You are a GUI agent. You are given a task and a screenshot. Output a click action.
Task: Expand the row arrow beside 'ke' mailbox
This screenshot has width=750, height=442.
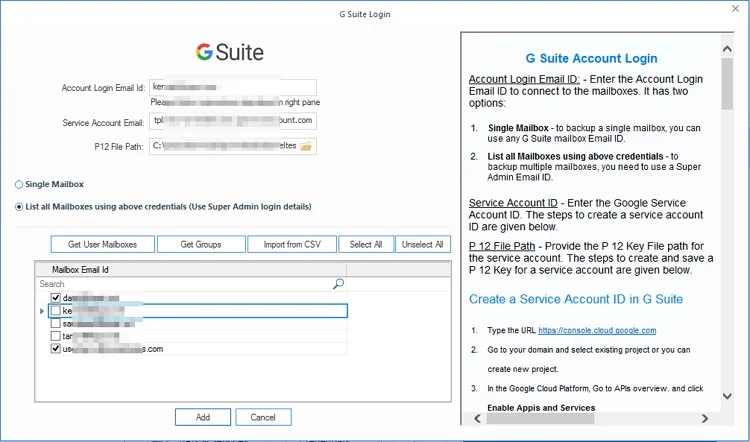tap(42, 311)
